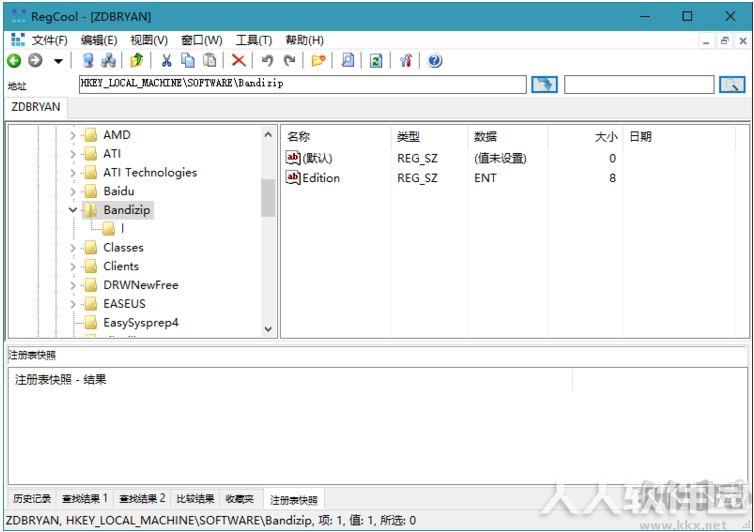Viewport: 754px width, 532px height.
Task: Click the address path field
Action: tap(302, 84)
